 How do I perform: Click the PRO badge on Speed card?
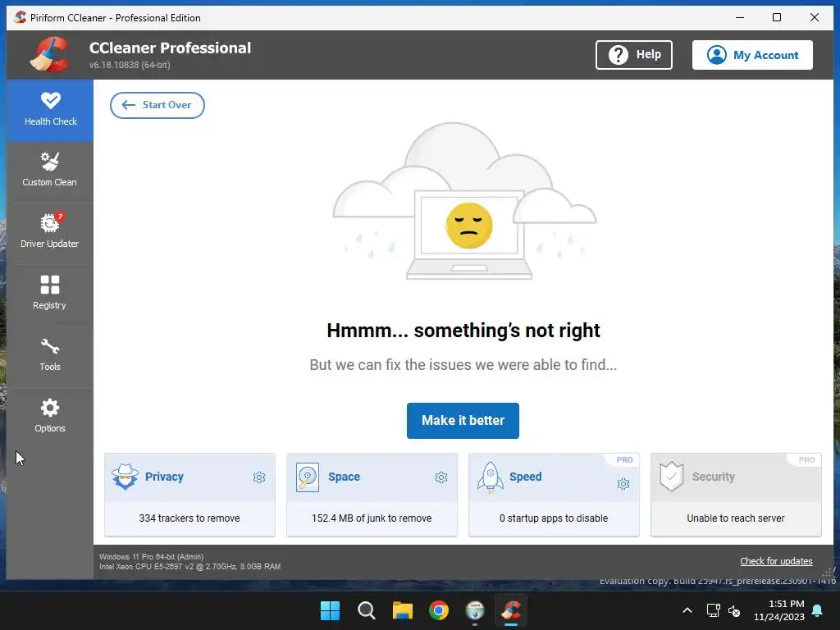tap(624, 459)
